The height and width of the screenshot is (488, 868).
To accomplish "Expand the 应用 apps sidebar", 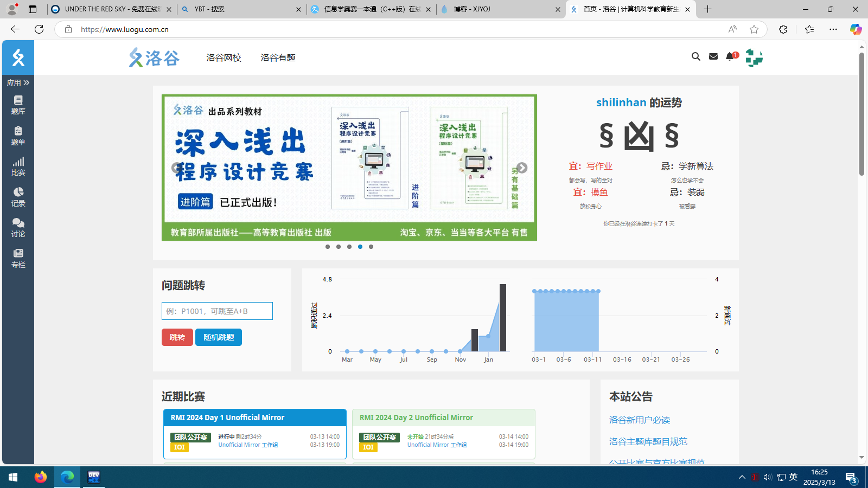I will (18, 82).
